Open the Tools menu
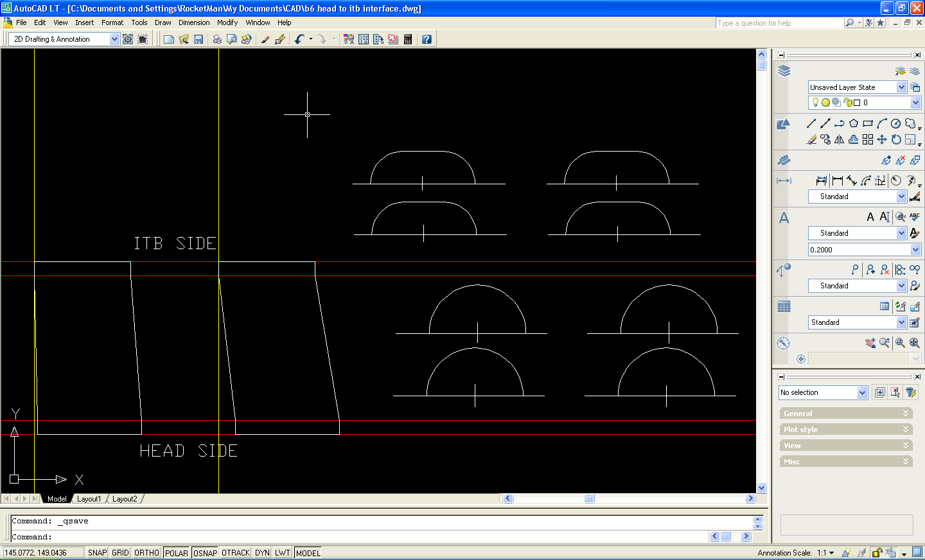Screen dimensions: 925x560 pyautogui.click(x=139, y=22)
